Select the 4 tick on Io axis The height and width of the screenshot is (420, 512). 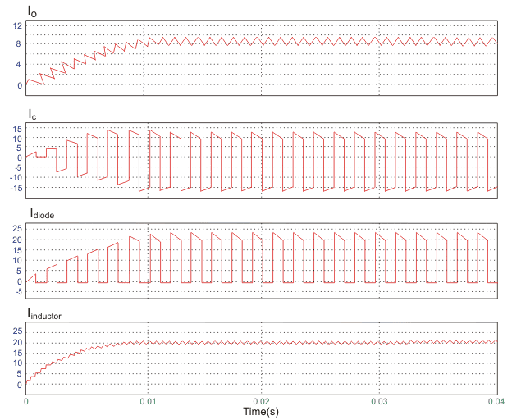click(18, 65)
